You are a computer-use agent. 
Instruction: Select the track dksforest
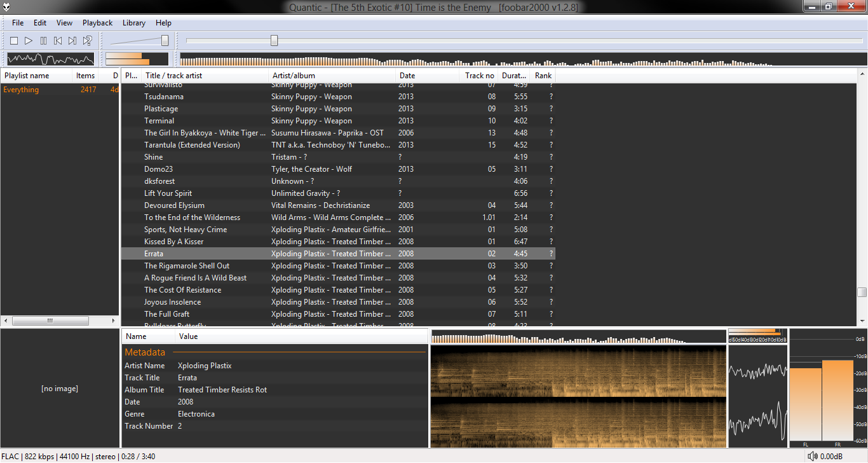[x=338, y=181]
